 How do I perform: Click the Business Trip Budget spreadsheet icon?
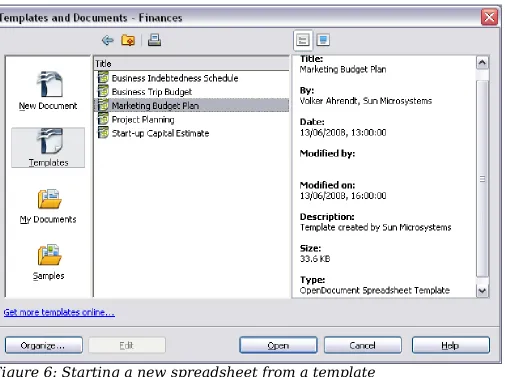pos(103,91)
